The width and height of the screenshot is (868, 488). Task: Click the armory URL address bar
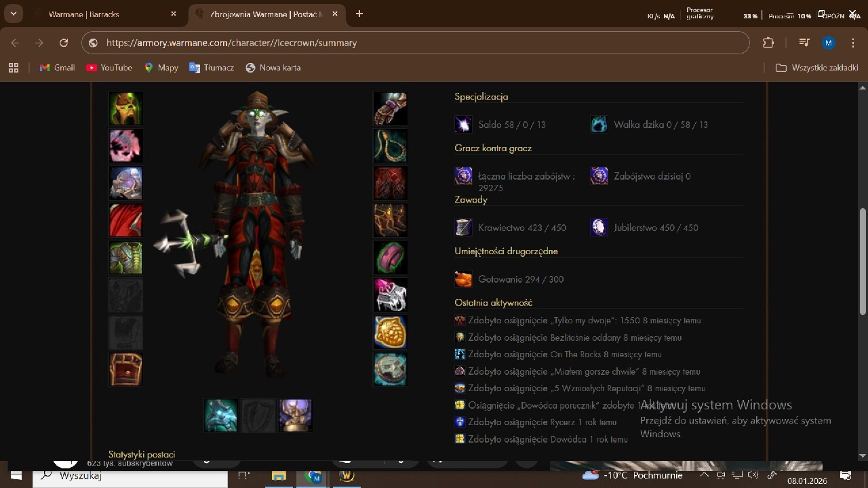coord(415,43)
